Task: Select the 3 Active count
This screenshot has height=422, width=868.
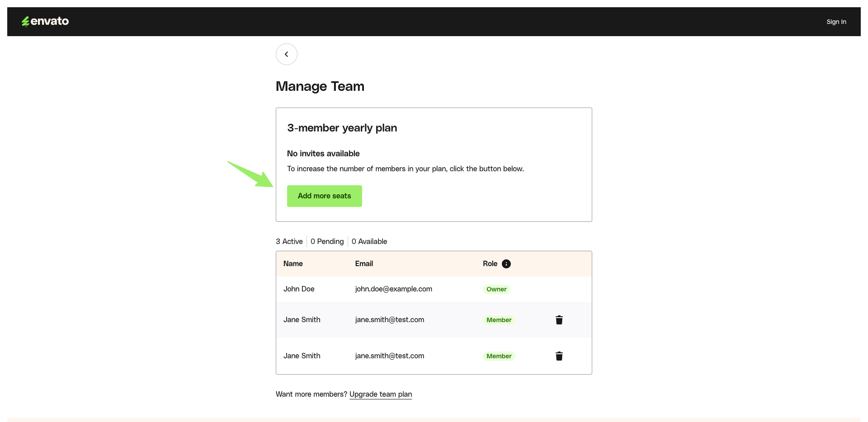Action: tap(289, 241)
